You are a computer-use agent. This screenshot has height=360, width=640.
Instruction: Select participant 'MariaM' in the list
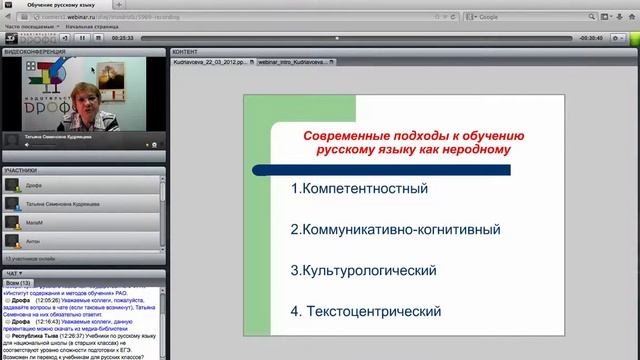pos(81,222)
